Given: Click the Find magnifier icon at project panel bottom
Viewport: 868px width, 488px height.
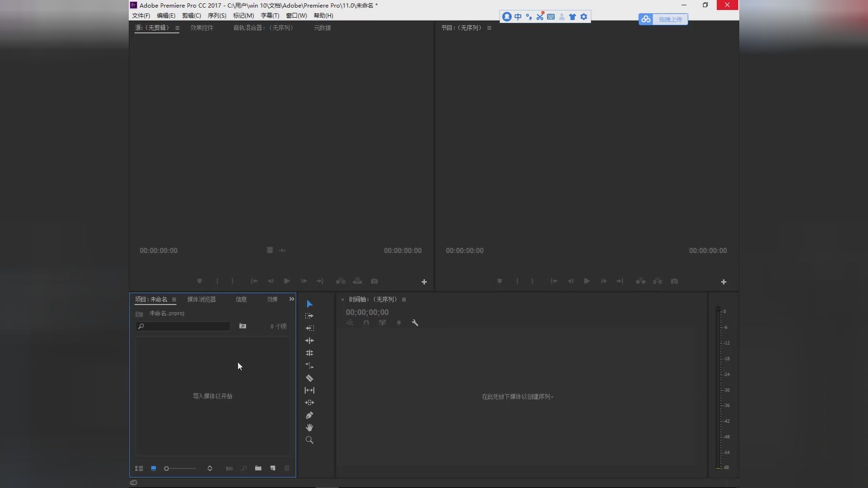Looking at the screenshot, I should pyautogui.click(x=244, y=468).
